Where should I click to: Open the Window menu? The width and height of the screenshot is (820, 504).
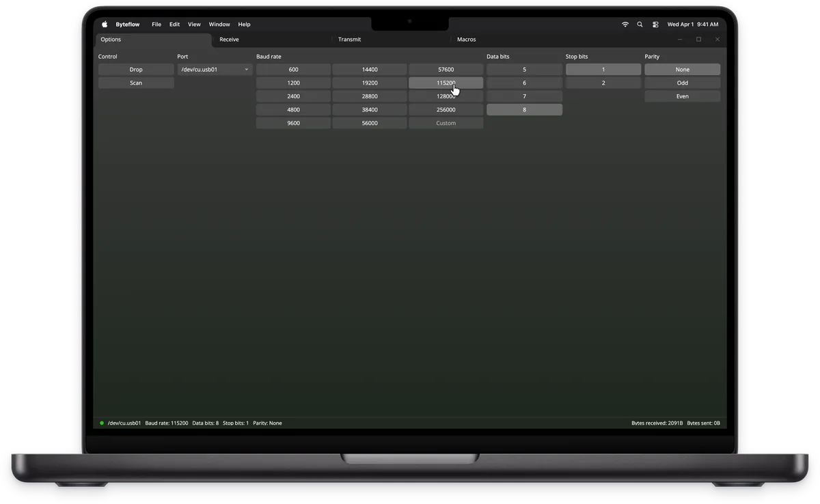point(219,25)
